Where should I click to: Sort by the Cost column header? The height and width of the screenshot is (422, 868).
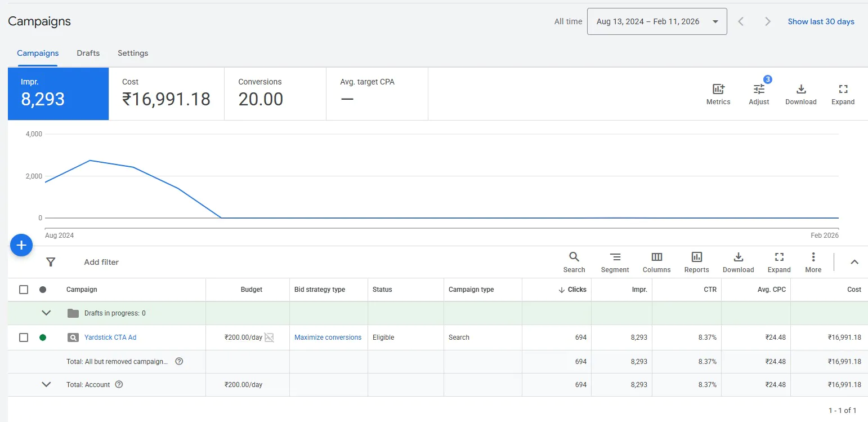(x=854, y=290)
